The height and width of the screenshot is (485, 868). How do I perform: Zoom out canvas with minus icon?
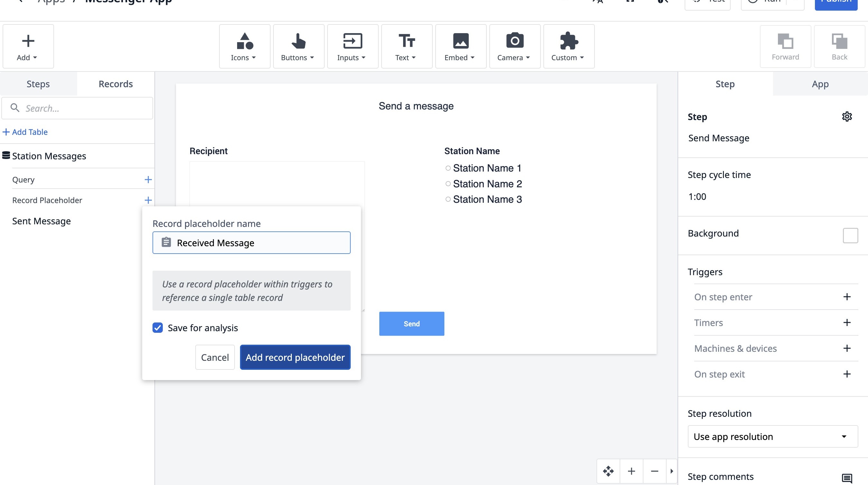(654, 471)
